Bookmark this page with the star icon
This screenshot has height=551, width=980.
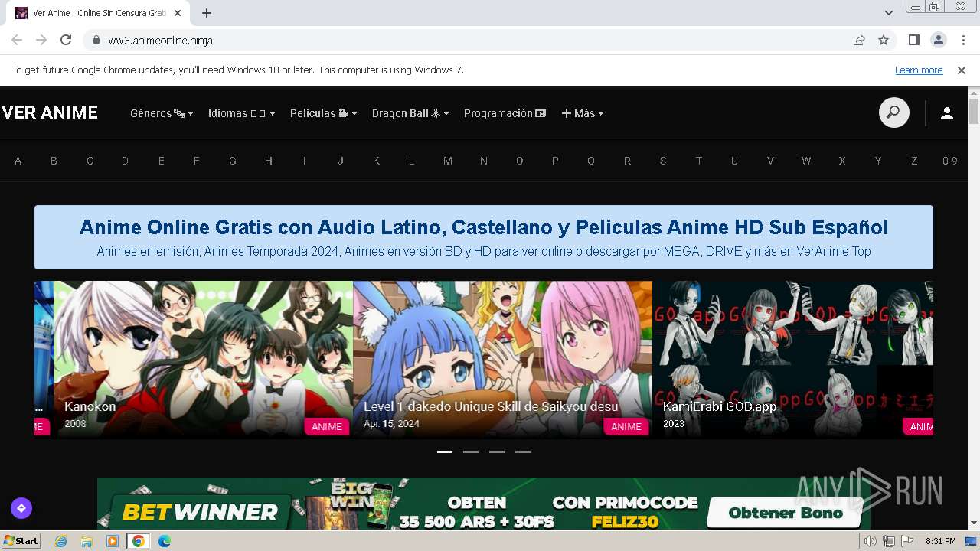tap(884, 40)
